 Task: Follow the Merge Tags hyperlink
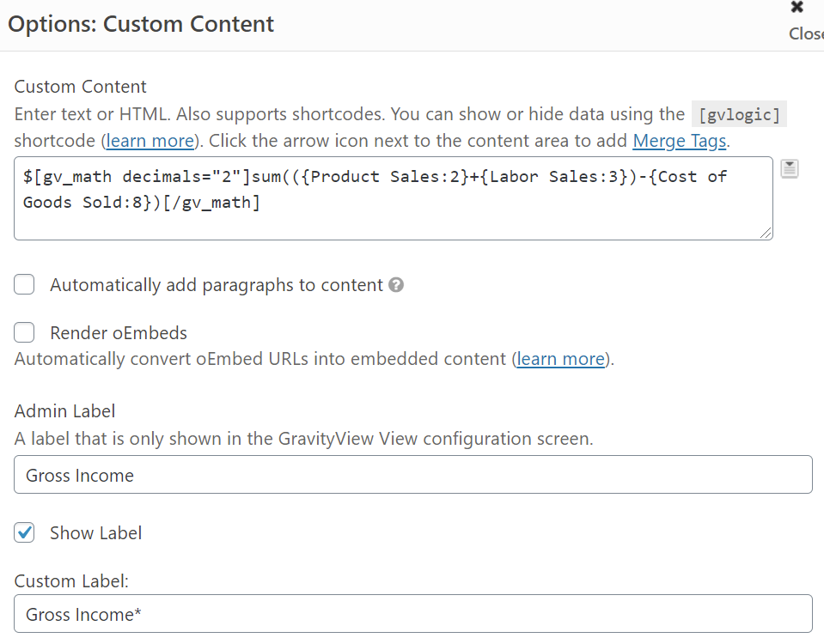[x=679, y=140]
